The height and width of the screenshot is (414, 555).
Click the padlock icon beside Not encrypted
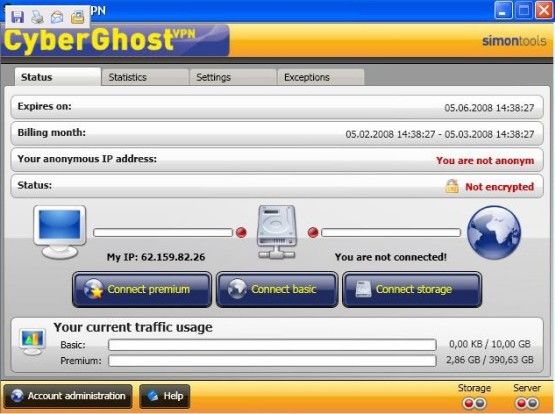tap(452, 186)
